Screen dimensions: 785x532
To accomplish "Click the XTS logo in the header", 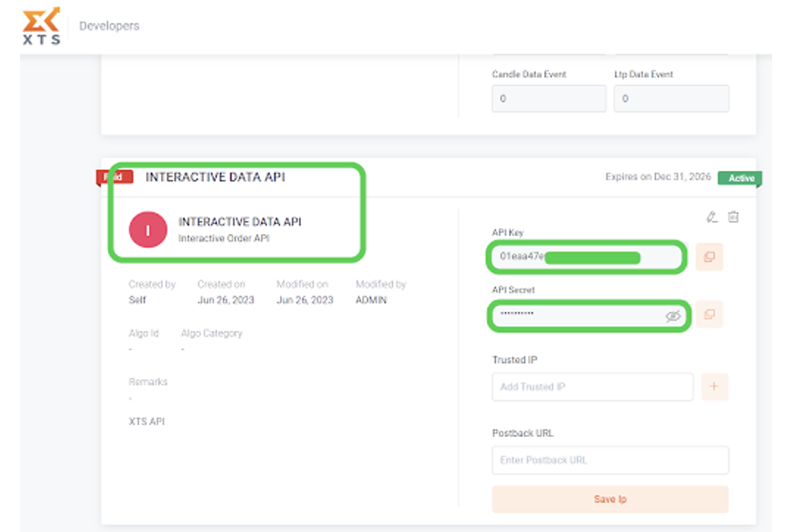I will pos(41,26).
